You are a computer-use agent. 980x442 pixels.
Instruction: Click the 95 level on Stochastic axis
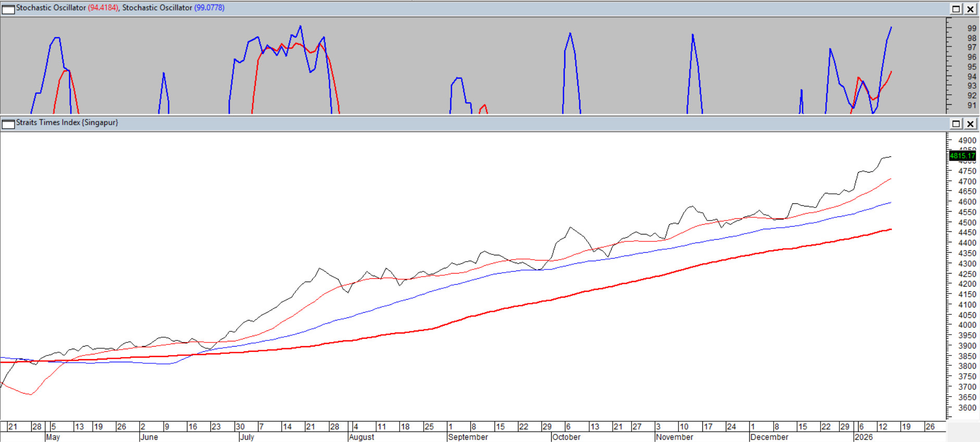972,67
